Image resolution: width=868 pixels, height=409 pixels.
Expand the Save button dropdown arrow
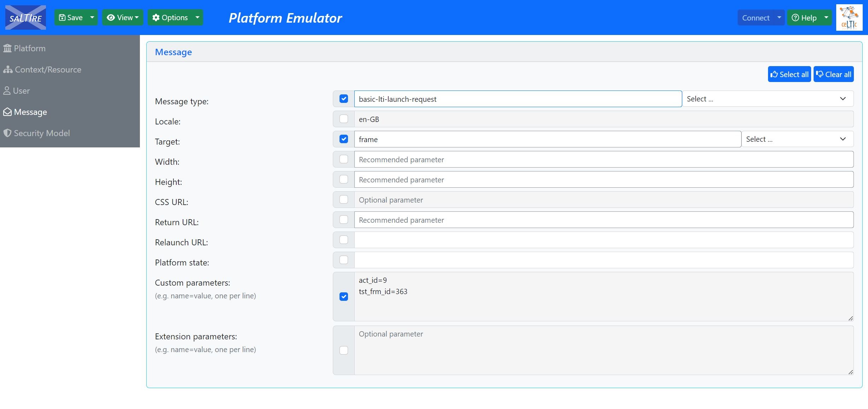click(92, 17)
